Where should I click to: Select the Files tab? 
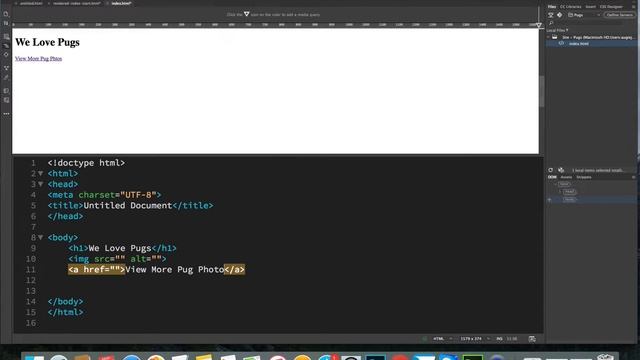pyautogui.click(x=552, y=7)
